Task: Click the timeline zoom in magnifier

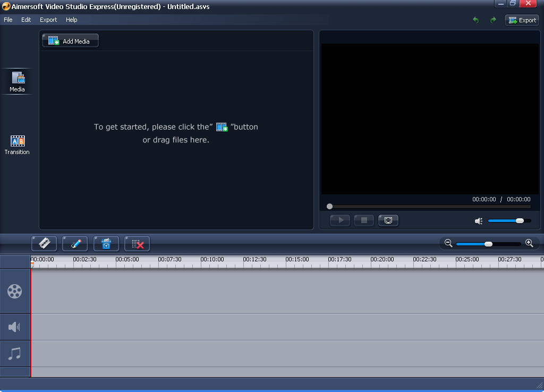Action: coord(529,243)
